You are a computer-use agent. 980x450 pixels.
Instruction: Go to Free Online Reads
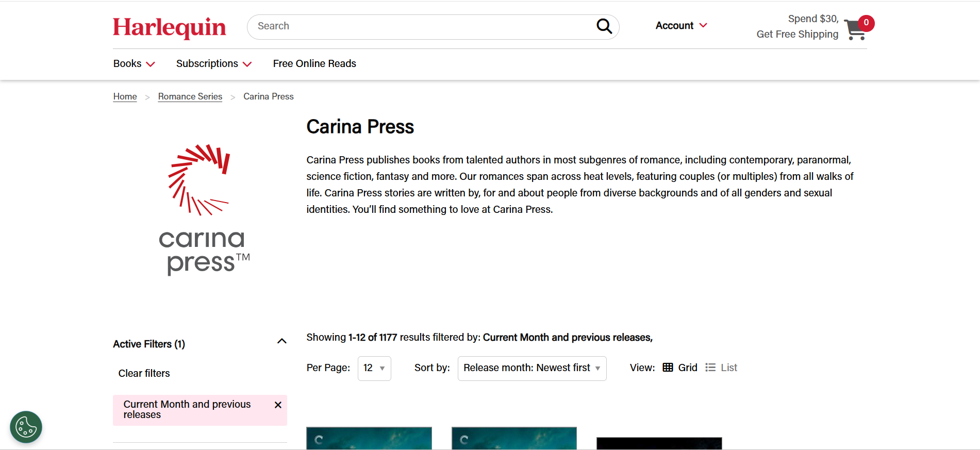(314, 63)
